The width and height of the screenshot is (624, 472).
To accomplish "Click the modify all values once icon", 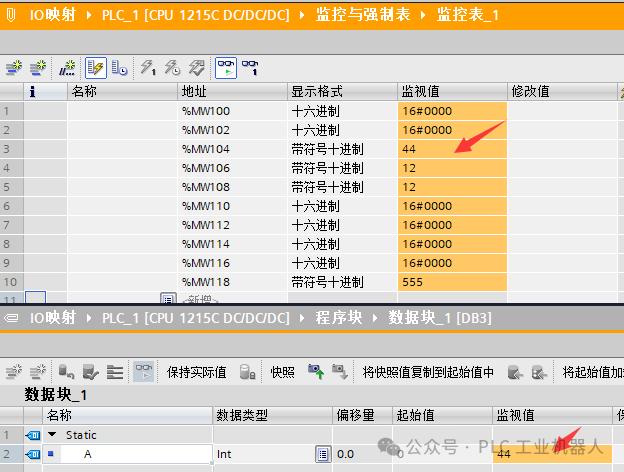I will pyautogui.click(x=148, y=68).
